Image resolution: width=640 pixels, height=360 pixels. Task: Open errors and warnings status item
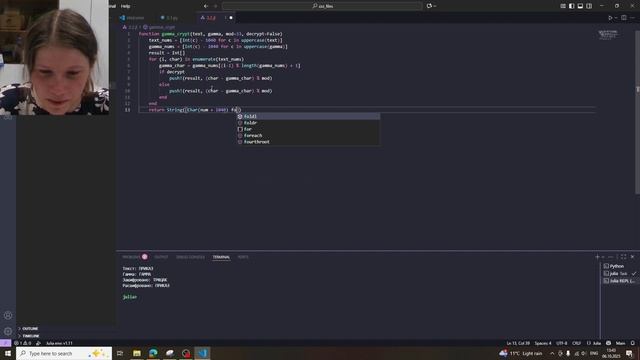(x=22, y=343)
